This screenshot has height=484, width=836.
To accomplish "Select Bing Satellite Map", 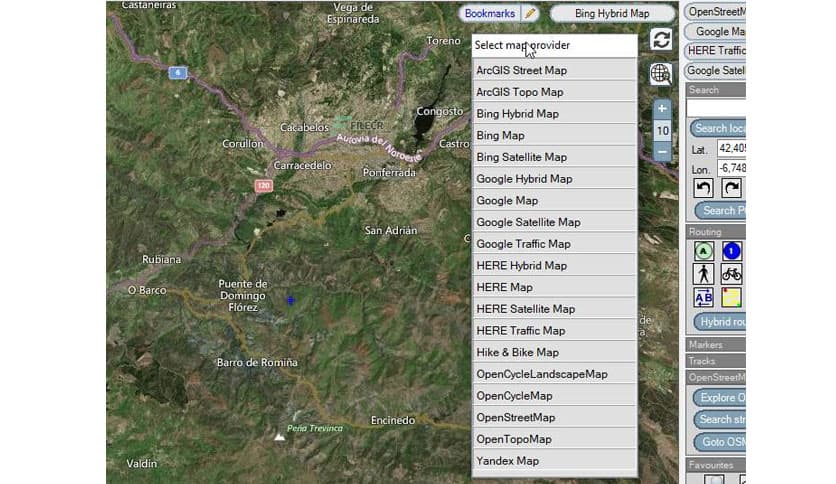I will pos(554,157).
